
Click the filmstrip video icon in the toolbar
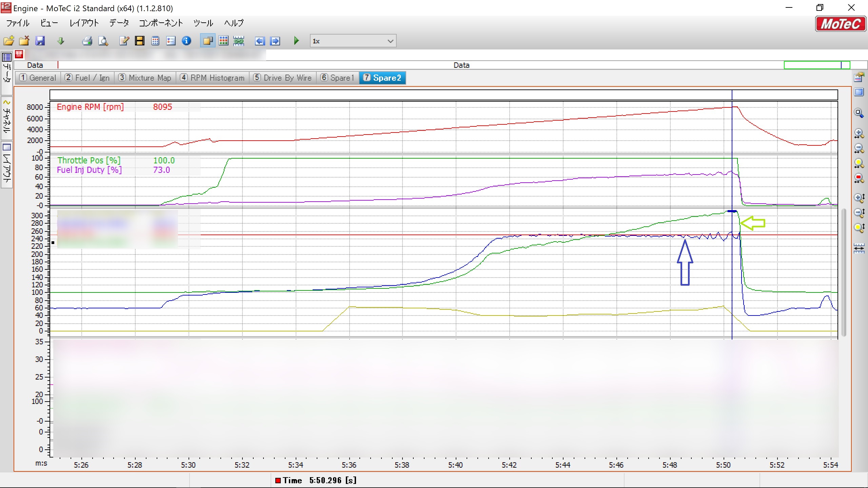pyautogui.click(x=139, y=41)
